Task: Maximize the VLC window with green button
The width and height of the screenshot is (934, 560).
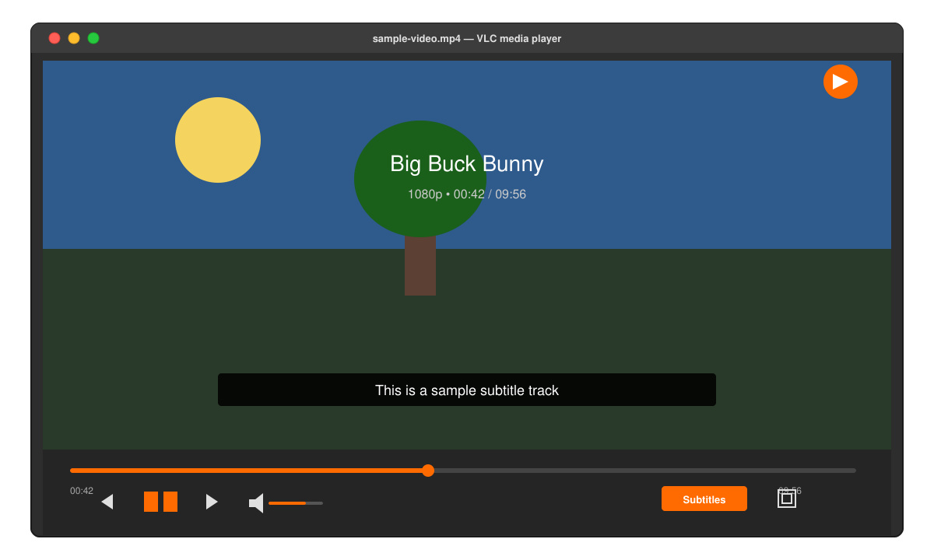Action: click(x=93, y=38)
